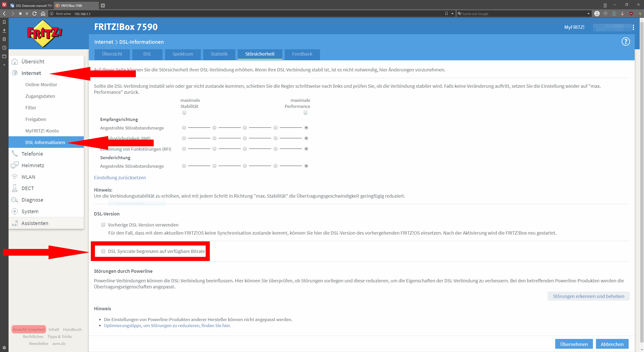Open the Statistik tab
This screenshot has height=352, width=644.
click(219, 54)
